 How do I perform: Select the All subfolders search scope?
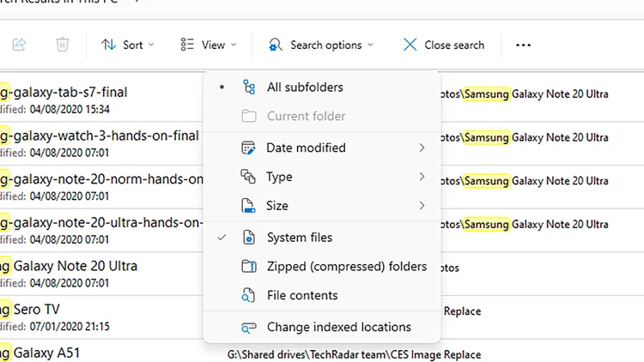click(305, 87)
